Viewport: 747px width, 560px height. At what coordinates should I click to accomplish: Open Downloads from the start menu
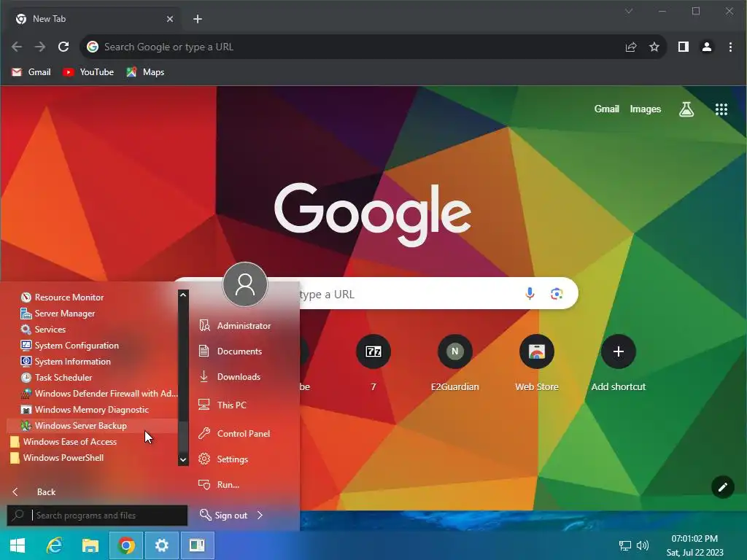[230, 377]
